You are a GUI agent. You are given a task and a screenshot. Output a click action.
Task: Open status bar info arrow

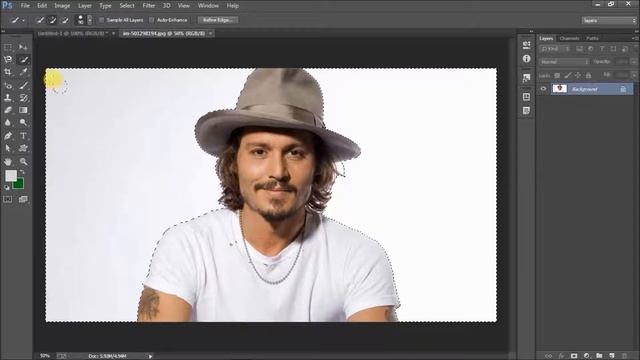coord(150,356)
